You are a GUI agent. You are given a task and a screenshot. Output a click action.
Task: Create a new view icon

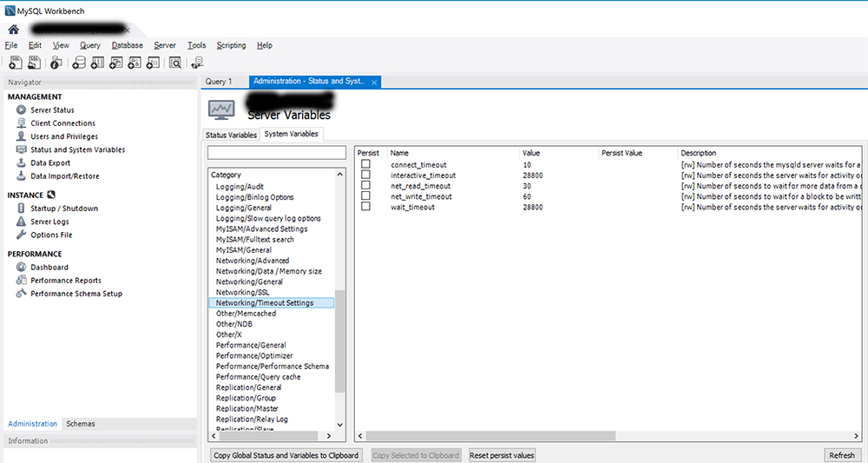[x=115, y=63]
